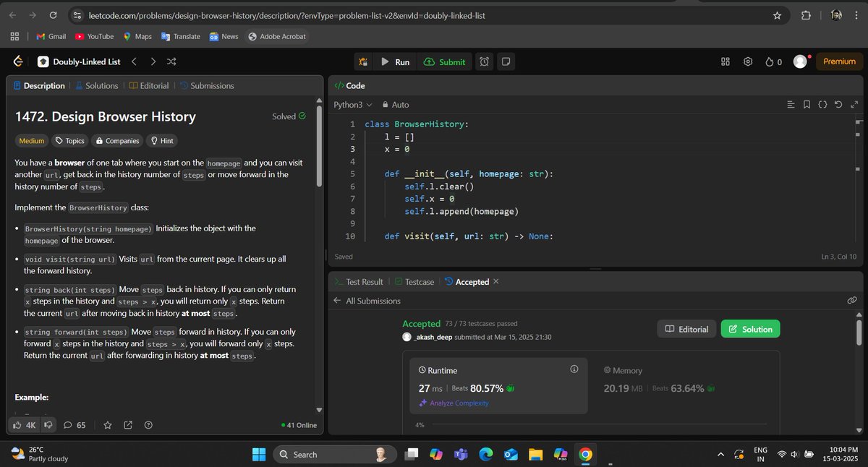Toggle the Auto lock setting
Image resolution: width=868 pixels, height=467 pixels.
pos(396,105)
